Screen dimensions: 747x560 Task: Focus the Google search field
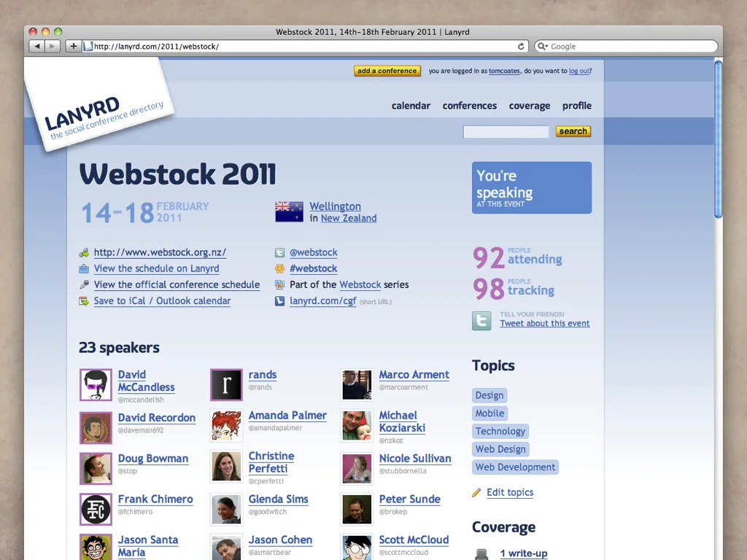(x=625, y=46)
